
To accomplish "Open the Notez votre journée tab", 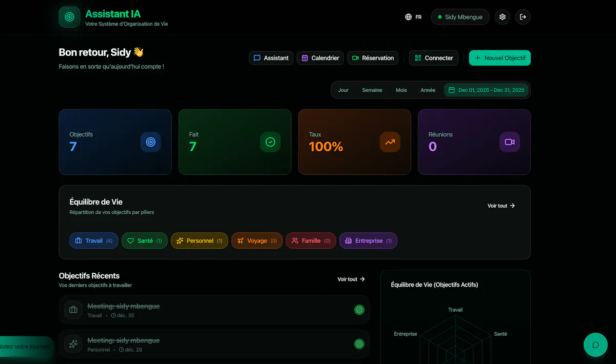I will (x=26, y=347).
